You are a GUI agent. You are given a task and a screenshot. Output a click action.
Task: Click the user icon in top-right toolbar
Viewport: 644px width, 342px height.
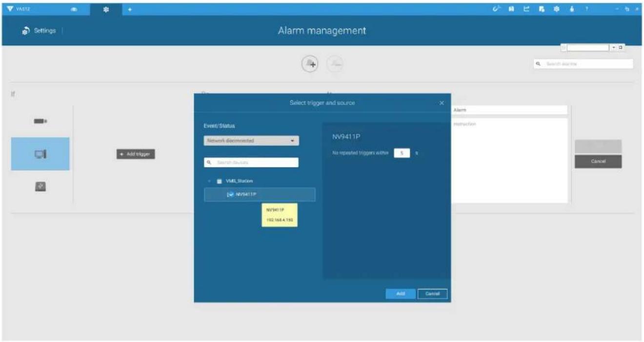[571, 9]
